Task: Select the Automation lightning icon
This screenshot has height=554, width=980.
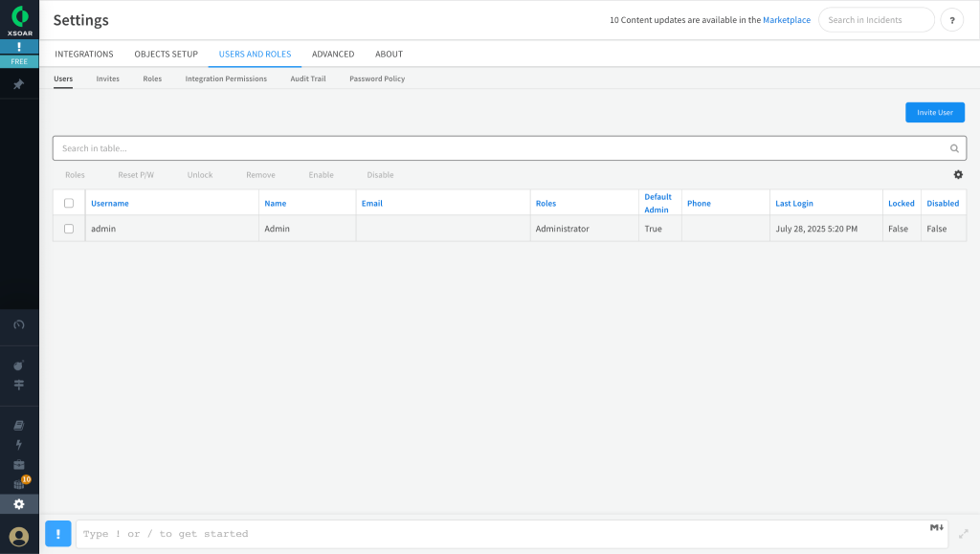Action: [19, 444]
